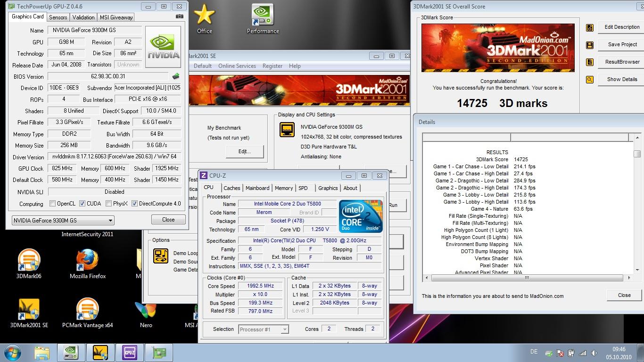The height and width of the screenshot is (362, 644).
Task: Click the icon beside Edit Description
Action: click(x=589, y=27)
